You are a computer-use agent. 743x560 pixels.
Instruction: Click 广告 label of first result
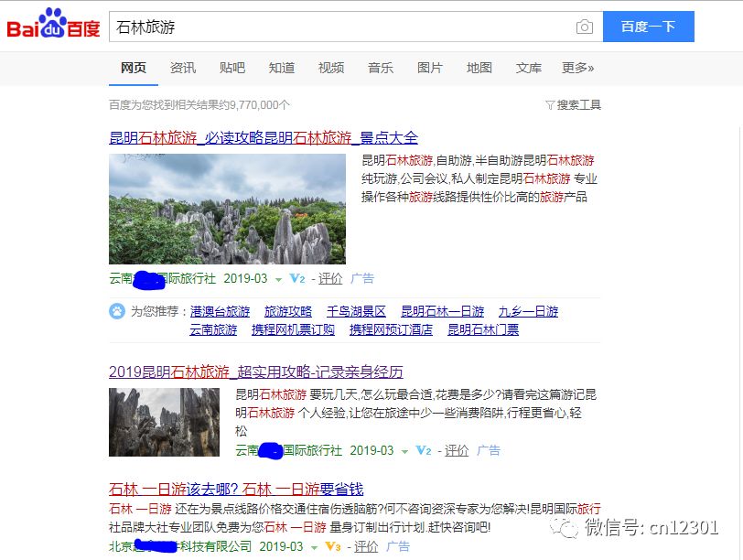362,278
